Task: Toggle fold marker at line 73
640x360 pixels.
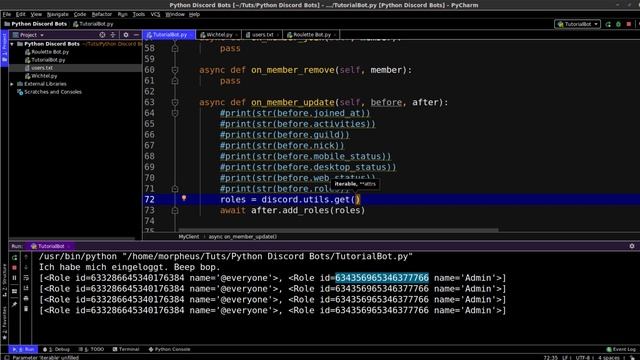Action: pos(175,211)
